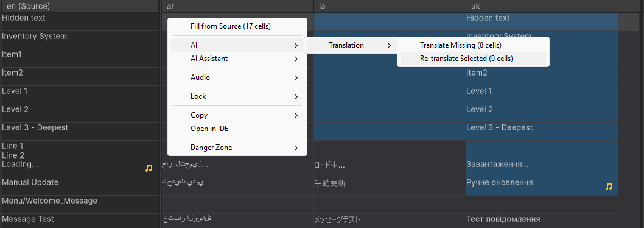The width and height of the screenshot is (644, 228).
Task: Open the AI Assistant submenu
Action: pyautogui.click(x=237, y=59)
